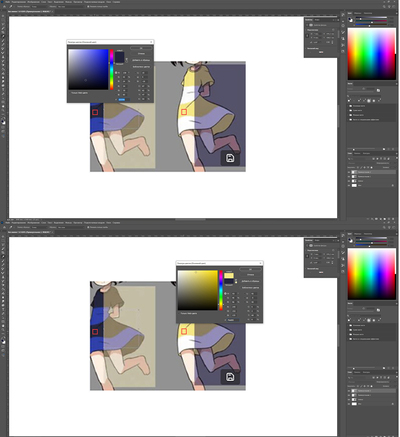Confirm the blue color picker with OK
The height and width of the screenshot is (437, 400).
pos(141,48)
